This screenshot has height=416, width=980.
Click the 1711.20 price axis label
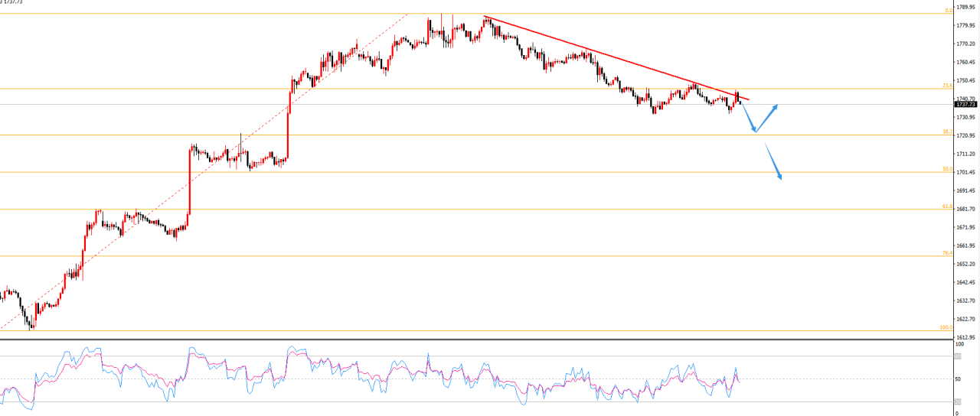tap(967, 154)
